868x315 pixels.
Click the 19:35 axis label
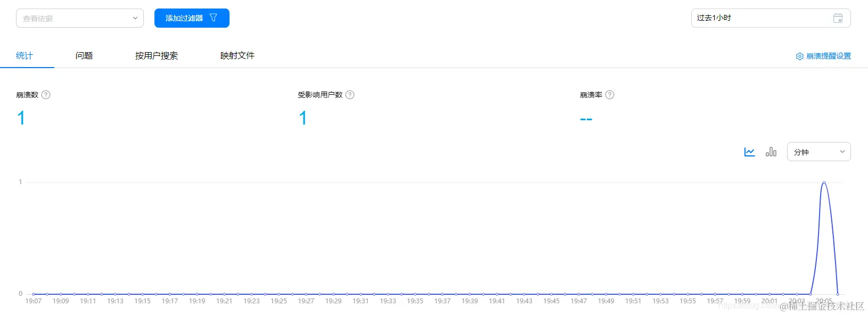pos(415,301)
